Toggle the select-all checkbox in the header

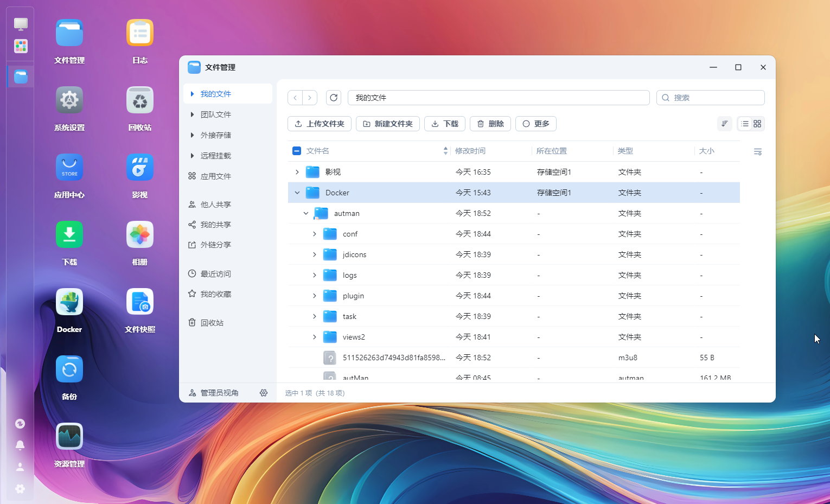297,151
